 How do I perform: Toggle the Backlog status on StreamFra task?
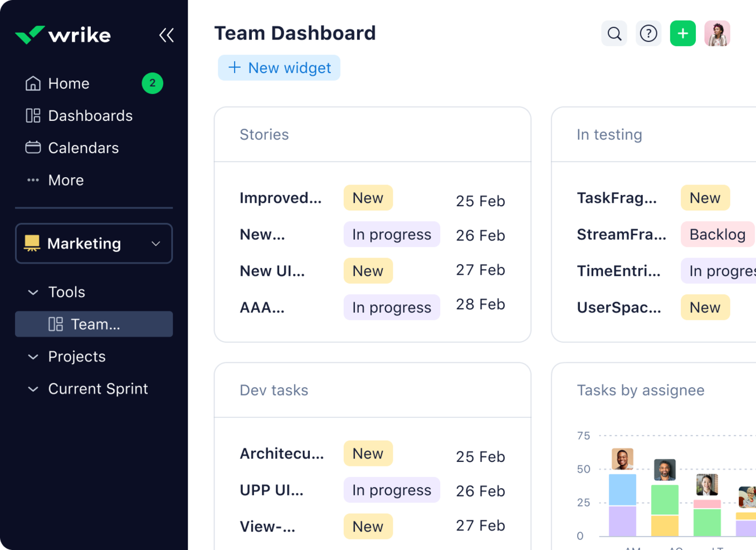(718, 234)
